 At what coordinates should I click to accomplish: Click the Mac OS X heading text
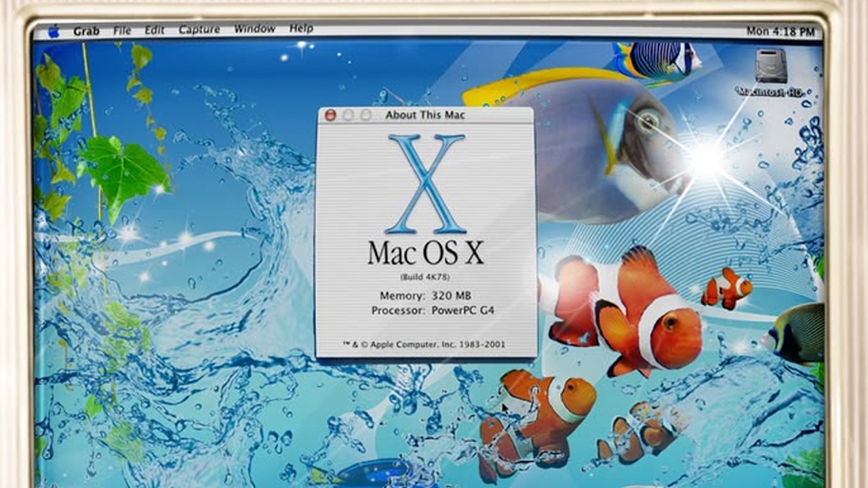tap(426, 253)
